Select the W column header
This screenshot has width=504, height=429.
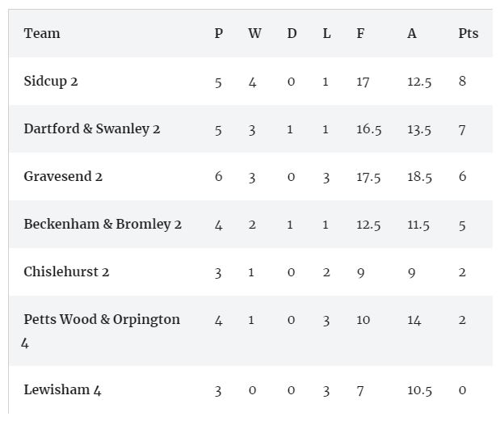[x=254, y=33]
